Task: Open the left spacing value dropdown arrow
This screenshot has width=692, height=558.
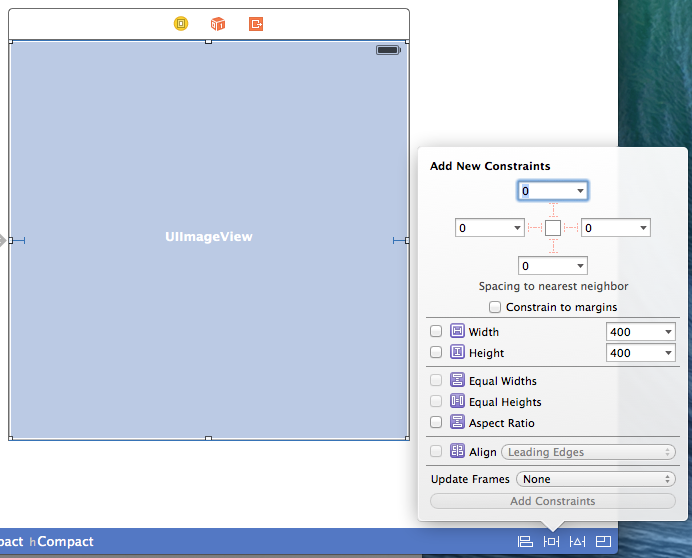Action: tap(517, 228)
